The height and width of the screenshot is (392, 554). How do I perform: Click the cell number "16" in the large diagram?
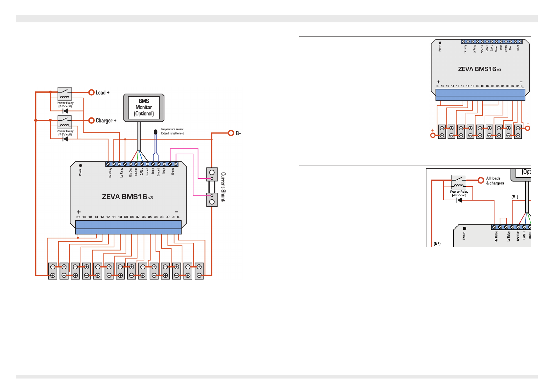84,217
